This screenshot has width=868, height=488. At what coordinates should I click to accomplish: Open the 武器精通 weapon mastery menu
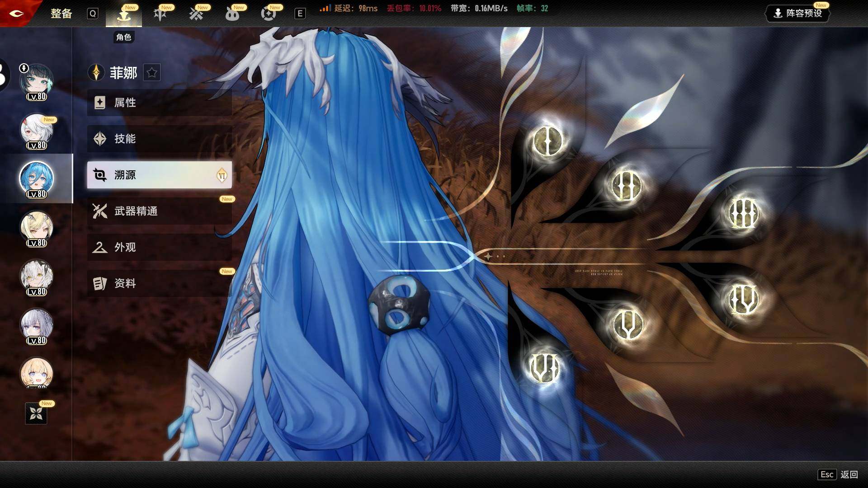click(160, 211)
